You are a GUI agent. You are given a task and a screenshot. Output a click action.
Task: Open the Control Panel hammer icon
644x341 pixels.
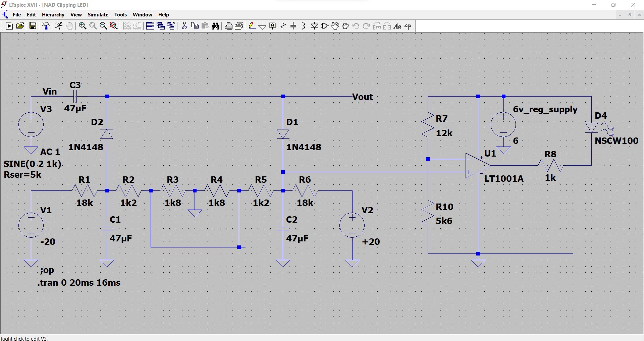pyautogui.click(x=46, y=26)
